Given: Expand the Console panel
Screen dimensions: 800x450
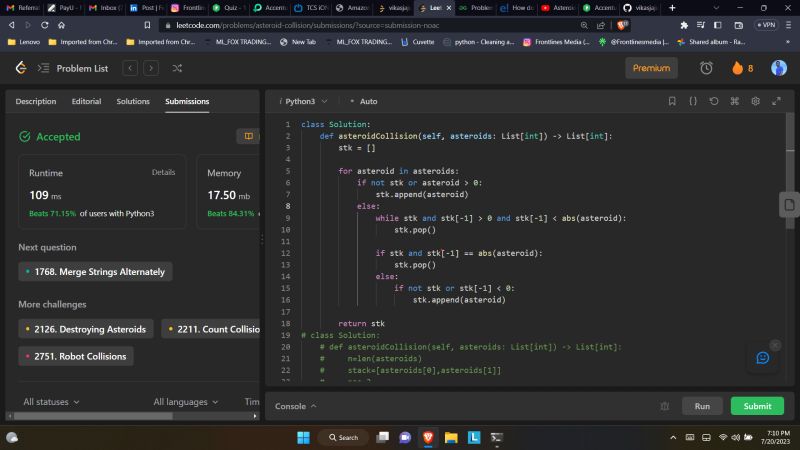Looking at the screenshot, I should point(295,406).
